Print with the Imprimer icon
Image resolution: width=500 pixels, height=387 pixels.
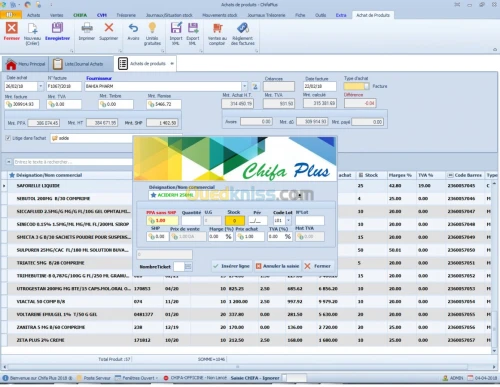point(87,31)
